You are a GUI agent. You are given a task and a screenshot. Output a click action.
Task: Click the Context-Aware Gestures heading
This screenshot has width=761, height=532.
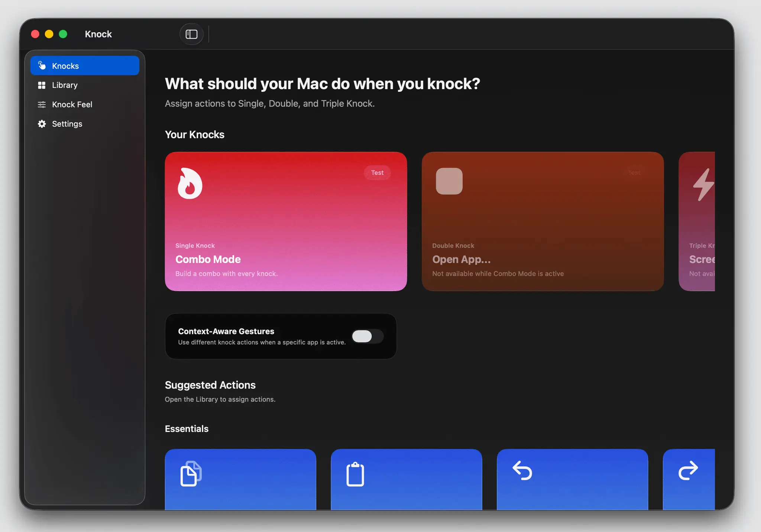(x=226, y=331)
